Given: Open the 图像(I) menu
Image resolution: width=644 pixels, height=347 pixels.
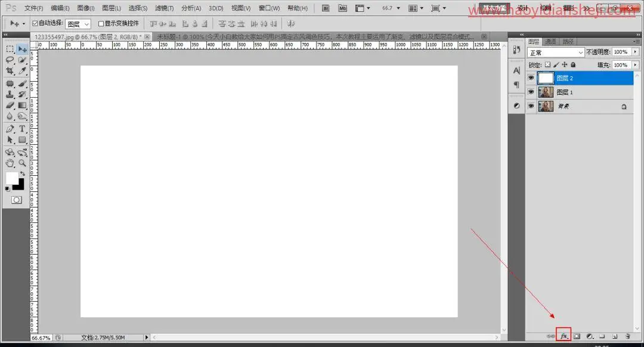Looking at the screenshot, I should coord(86,8).
